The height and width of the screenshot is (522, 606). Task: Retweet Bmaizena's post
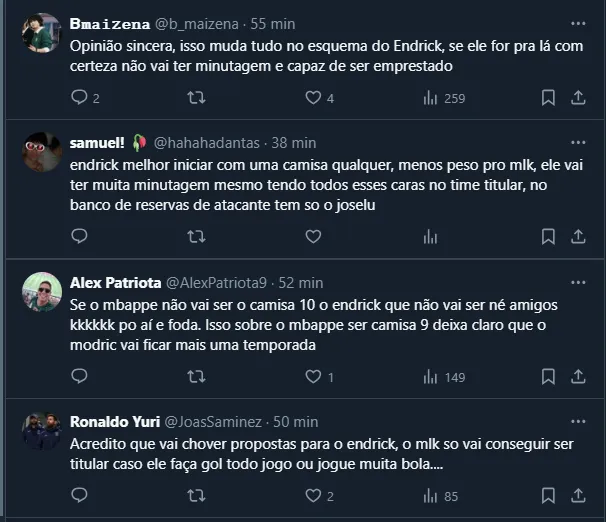point(197,98)
